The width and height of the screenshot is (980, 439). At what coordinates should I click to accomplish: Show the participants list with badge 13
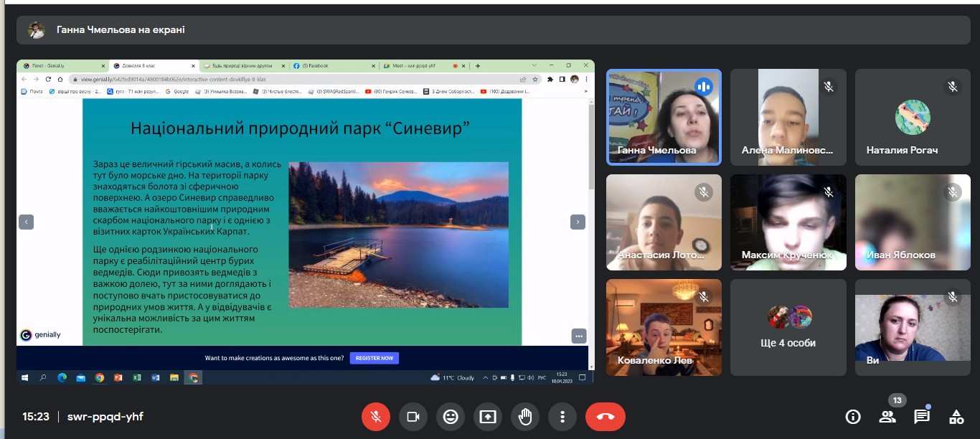click(887, 416)
